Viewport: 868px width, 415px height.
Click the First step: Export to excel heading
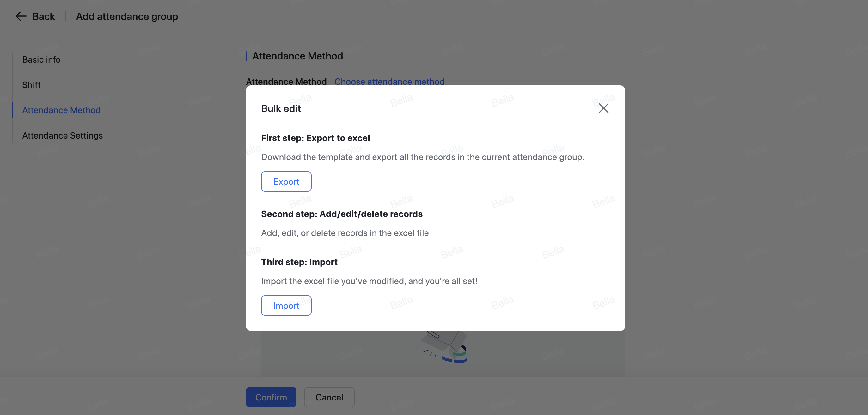pyautogui.click(x=315, y=138)
